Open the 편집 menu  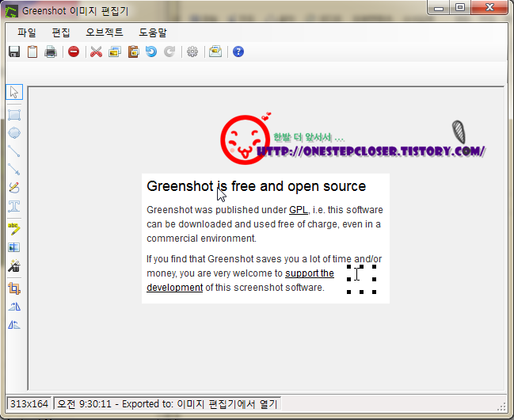(61, 32)
